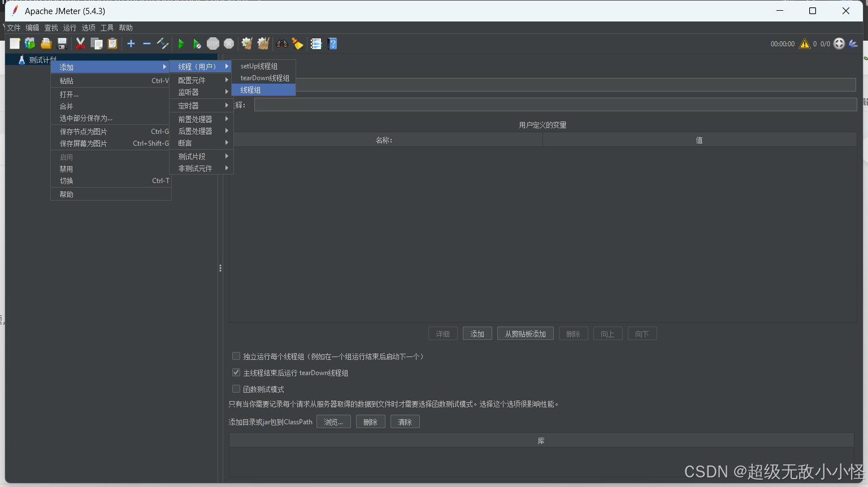Click the round gray threads status icon
Image resolution: width=868 pixels, height=487 pixels.
point(839,44)
